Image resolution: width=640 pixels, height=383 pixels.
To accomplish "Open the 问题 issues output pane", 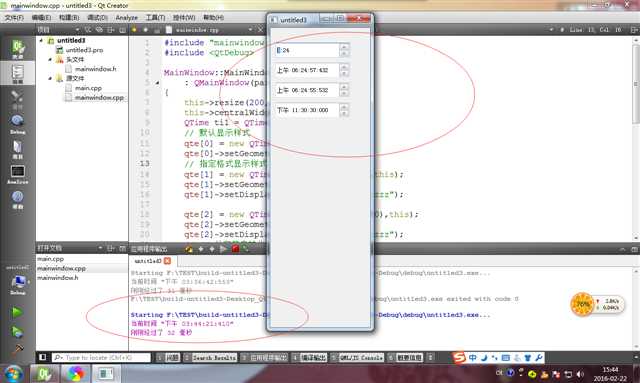I will 169,358.
